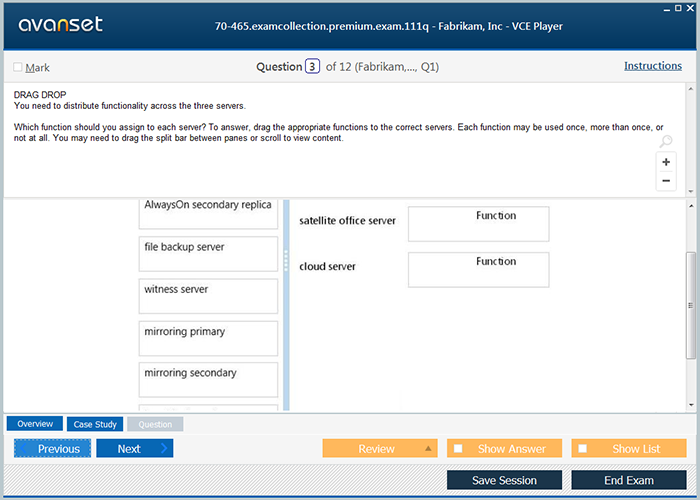Switch to the Overview tab
Image resolution: width=700 pixels, height=500 pixels.
(35, 424)
